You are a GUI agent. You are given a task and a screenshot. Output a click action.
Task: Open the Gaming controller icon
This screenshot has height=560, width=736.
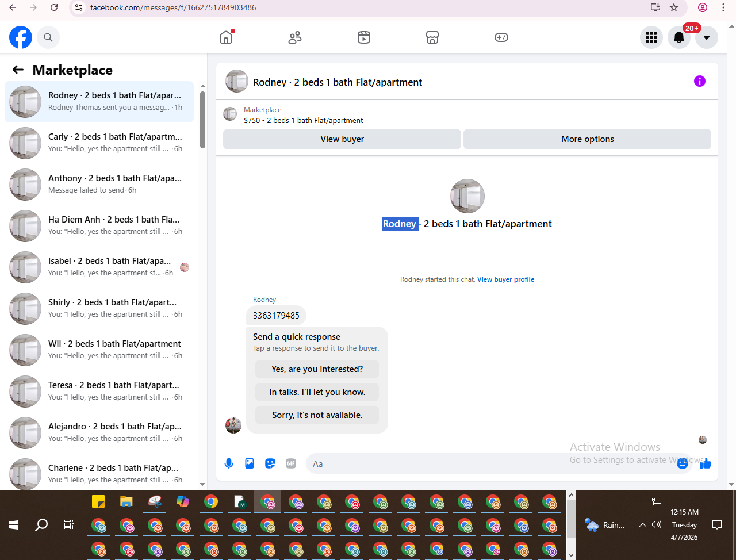click(501, 37)
